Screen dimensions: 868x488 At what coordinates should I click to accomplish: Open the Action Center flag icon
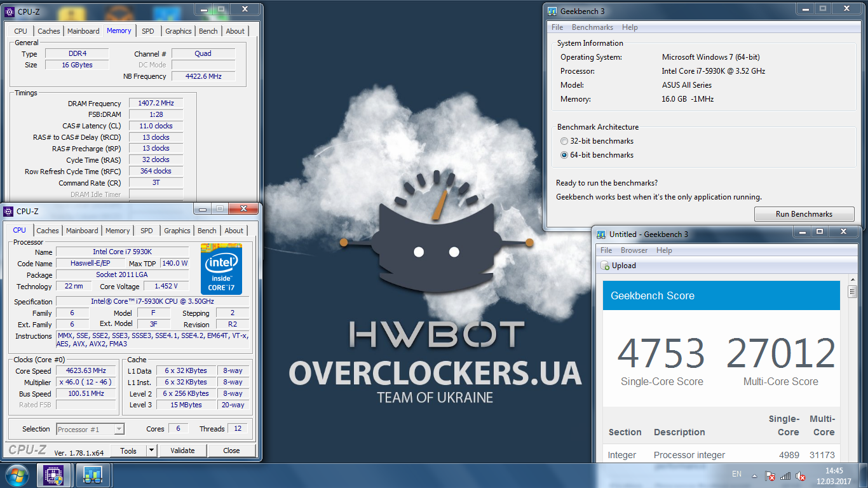(770, 476)
